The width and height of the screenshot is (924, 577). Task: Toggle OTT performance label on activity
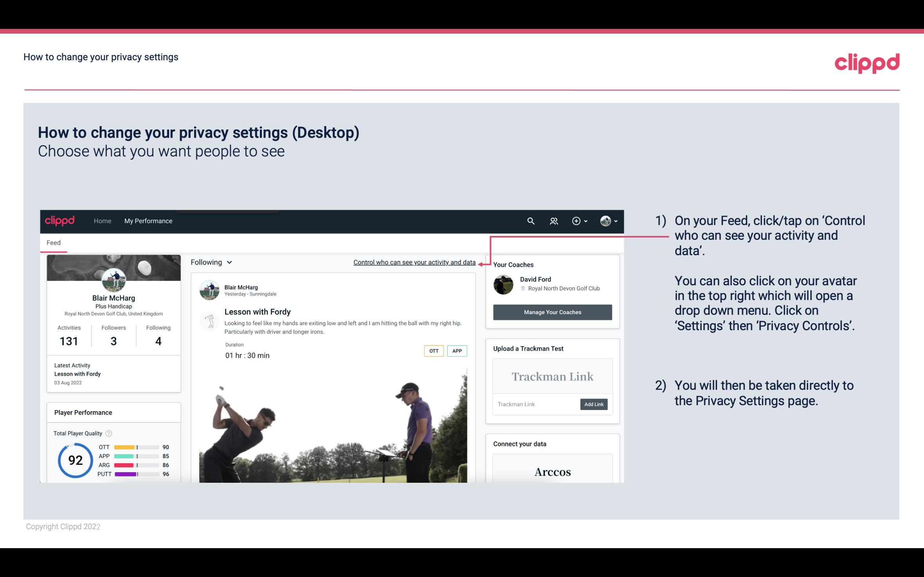tap(433, 351)
